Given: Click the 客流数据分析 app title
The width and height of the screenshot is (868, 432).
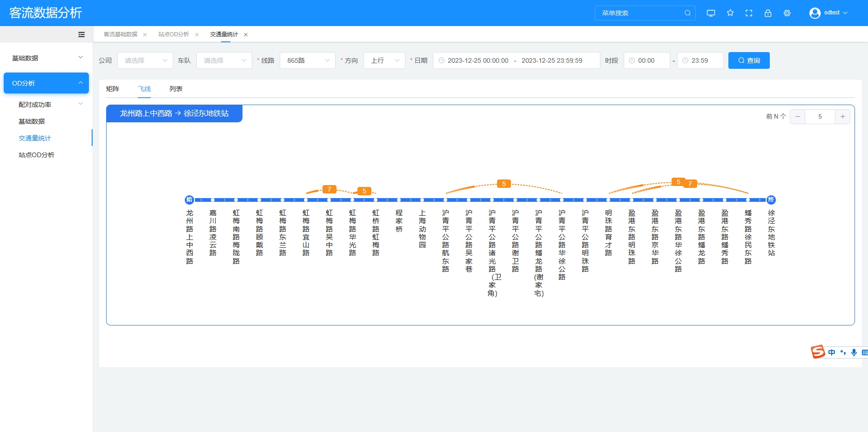Looking at the screenshot, I should 46,13.
